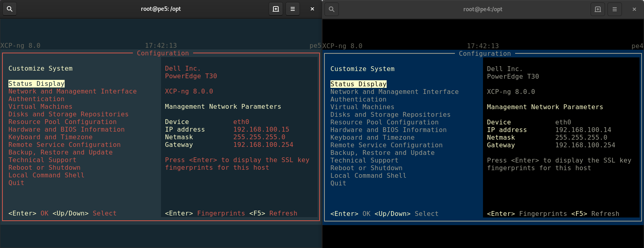Select Status Display in the pe5 menu

[x=37, y=83]
